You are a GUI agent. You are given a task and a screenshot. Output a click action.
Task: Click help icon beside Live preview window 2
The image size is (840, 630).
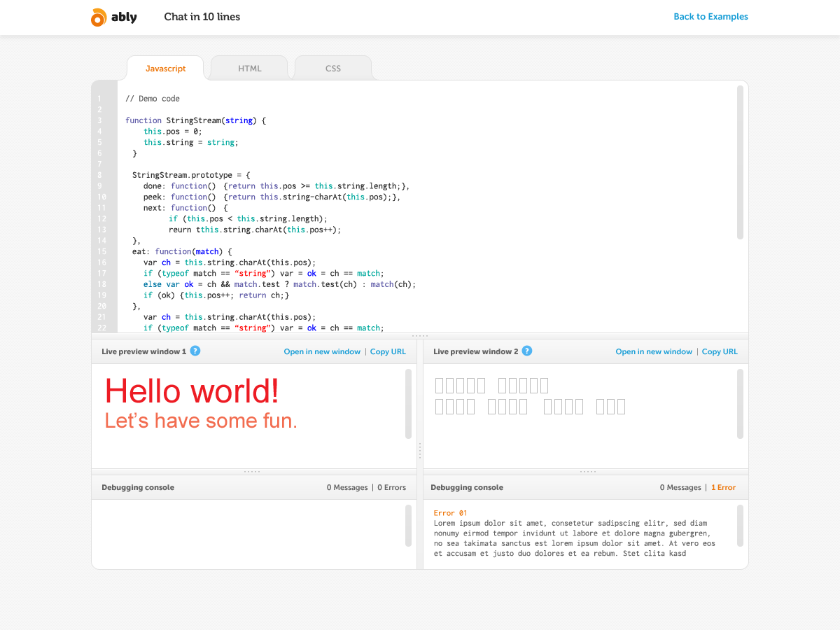[x=527, y=351]
